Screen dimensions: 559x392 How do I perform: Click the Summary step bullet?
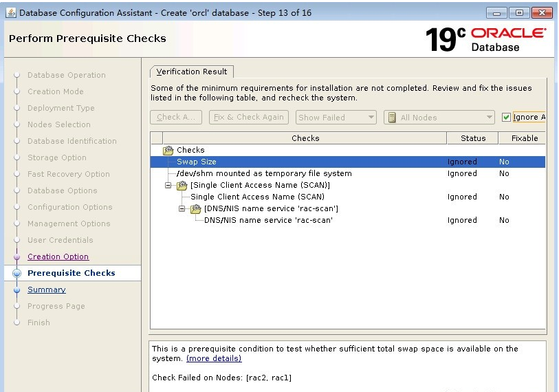tap(17, 290)
